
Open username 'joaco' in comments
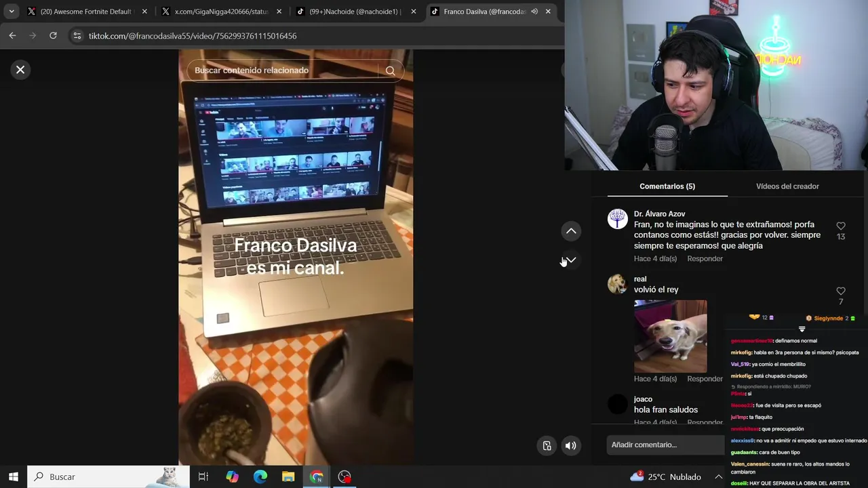[643, 399]
